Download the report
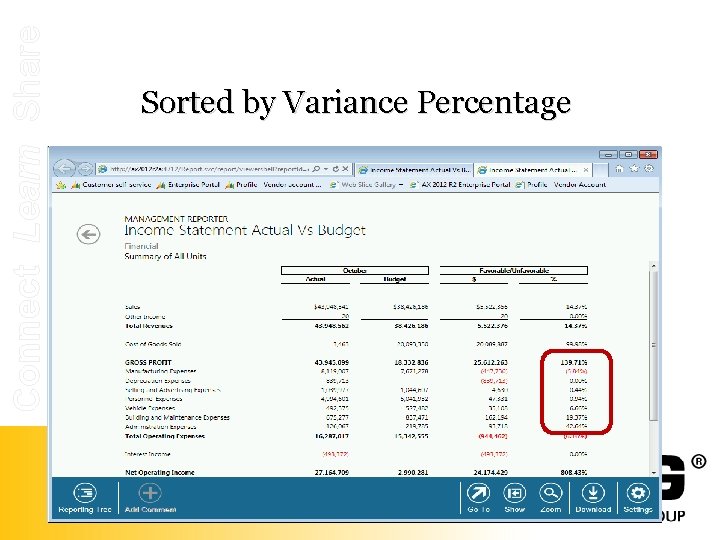This screenshot has height=540, width=720. (x=593, y=498)
